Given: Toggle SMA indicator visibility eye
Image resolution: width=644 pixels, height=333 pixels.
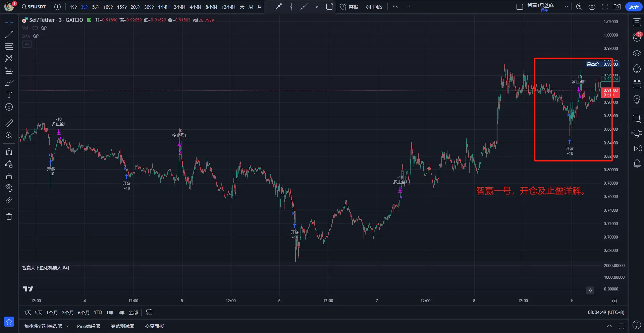Looking at the screenshot, I should coord(36,36).
